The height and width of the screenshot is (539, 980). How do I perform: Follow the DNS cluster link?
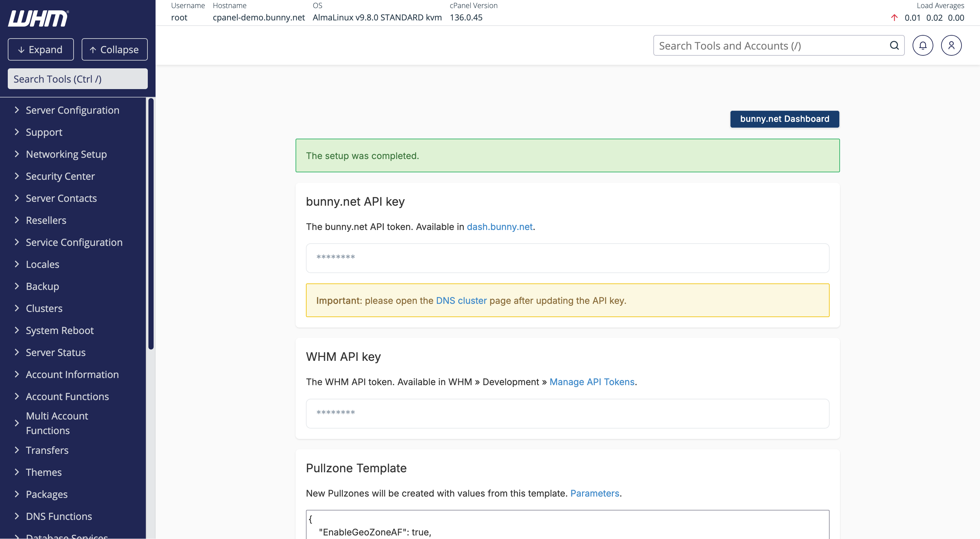point(461,301)
